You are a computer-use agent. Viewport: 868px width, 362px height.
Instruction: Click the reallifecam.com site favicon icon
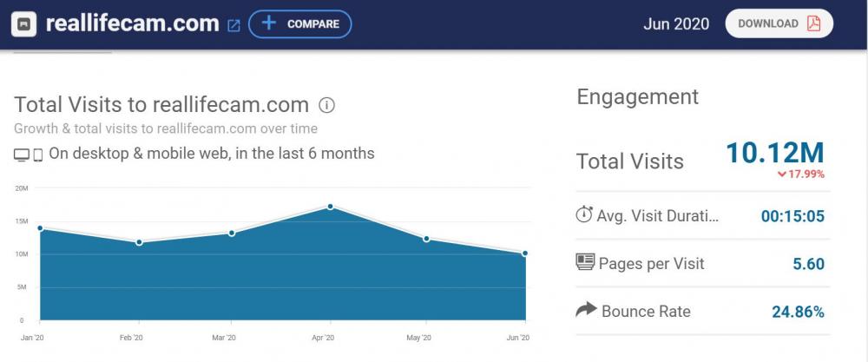click(x=23, y=24)
